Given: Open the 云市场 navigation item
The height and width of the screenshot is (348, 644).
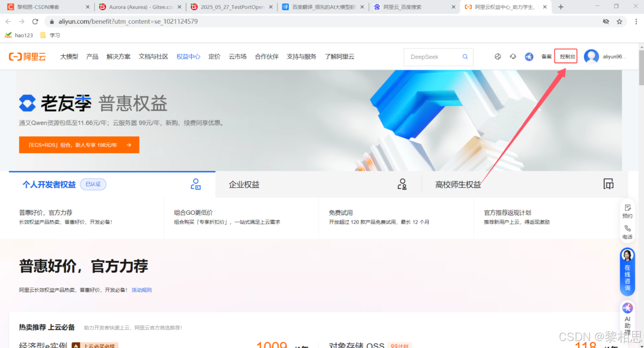Looking at the screenshot, I should 238,57.
